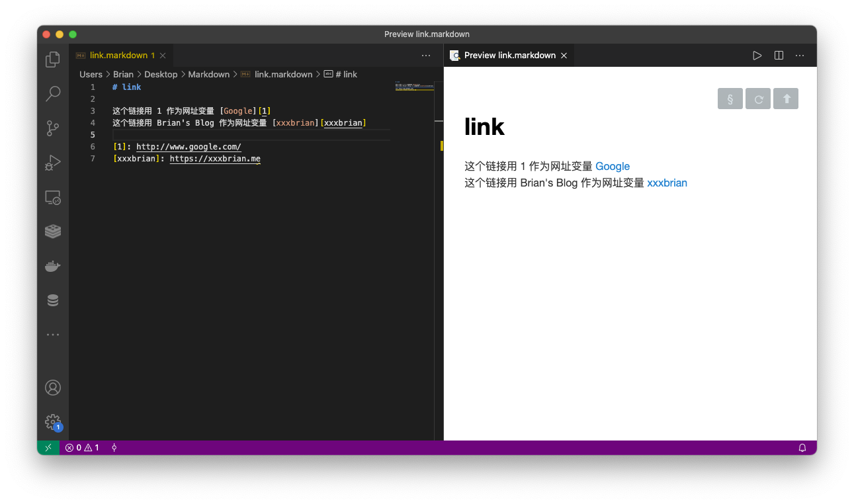Open the Manage gear icon

[x=53, y=422]
